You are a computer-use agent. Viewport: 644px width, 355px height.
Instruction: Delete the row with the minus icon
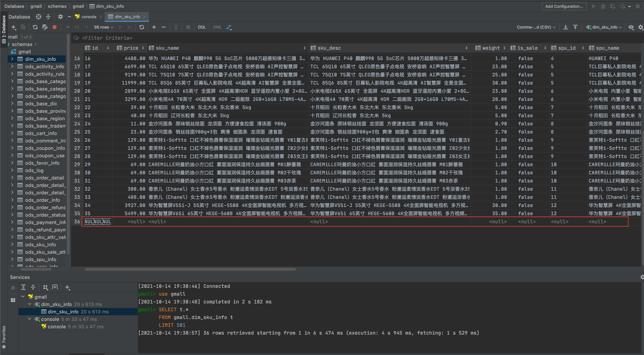coord(164,27)
